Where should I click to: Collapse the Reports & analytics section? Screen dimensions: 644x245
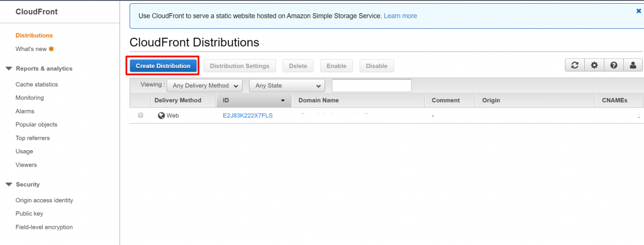tap(9, 68)
